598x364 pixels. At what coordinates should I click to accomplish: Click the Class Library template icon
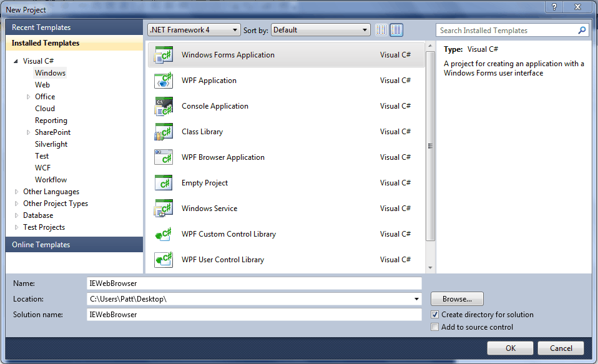[x=163, y=132]
